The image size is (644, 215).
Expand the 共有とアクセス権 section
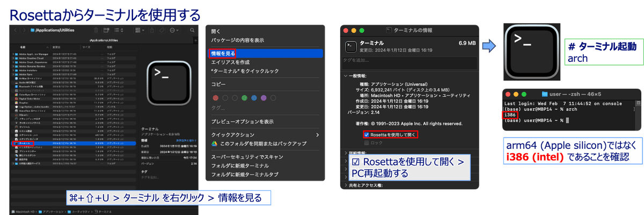346,185
